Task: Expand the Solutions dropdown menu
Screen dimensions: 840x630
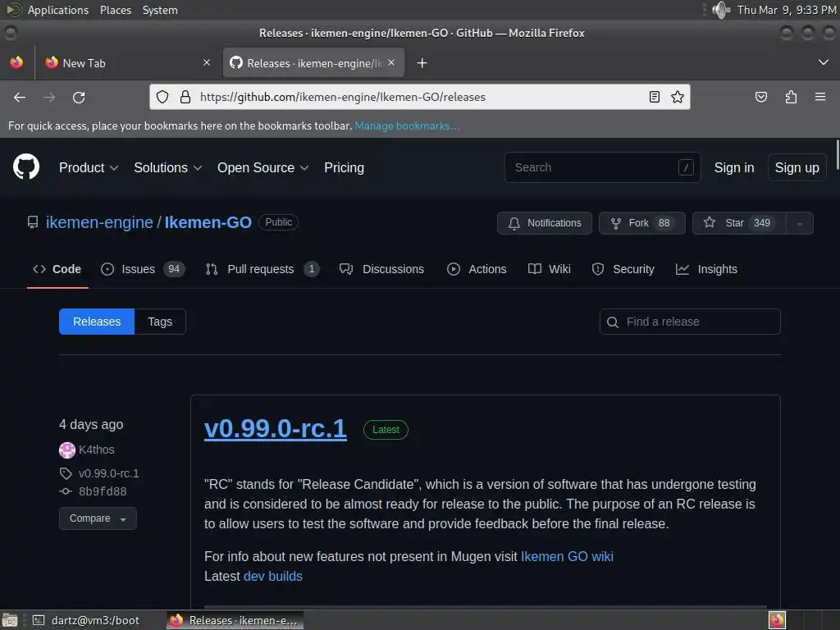Action: [167, 167]
